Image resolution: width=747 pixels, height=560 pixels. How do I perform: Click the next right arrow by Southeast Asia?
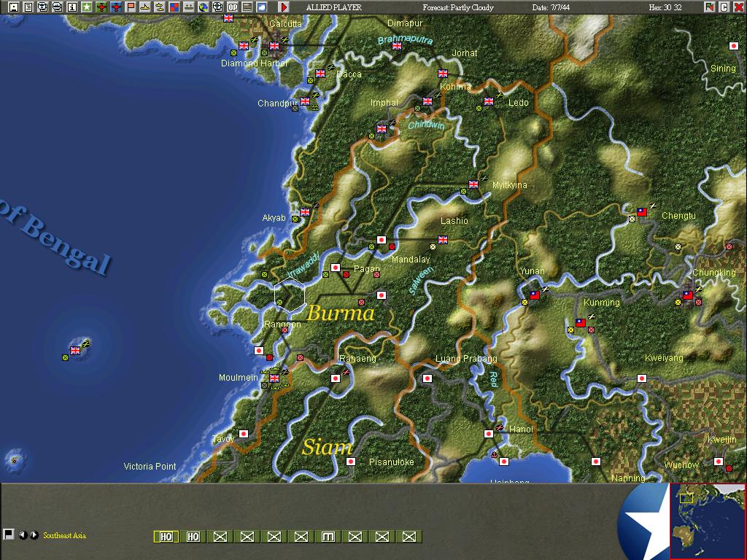click(x=34, y=535)
